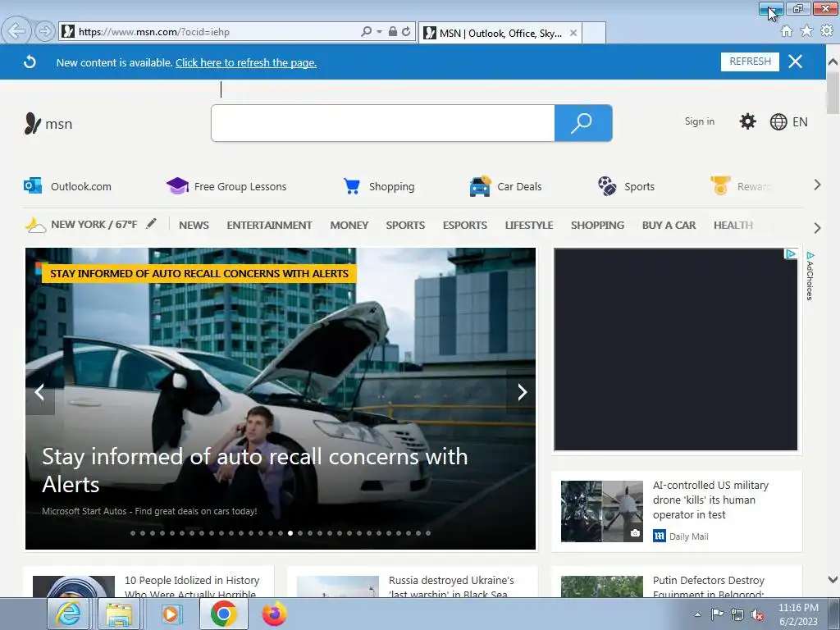This screenshot has height=630, width=840.
Task: Open Internet Explorer Tools gear icon
Action: point(827,31)
